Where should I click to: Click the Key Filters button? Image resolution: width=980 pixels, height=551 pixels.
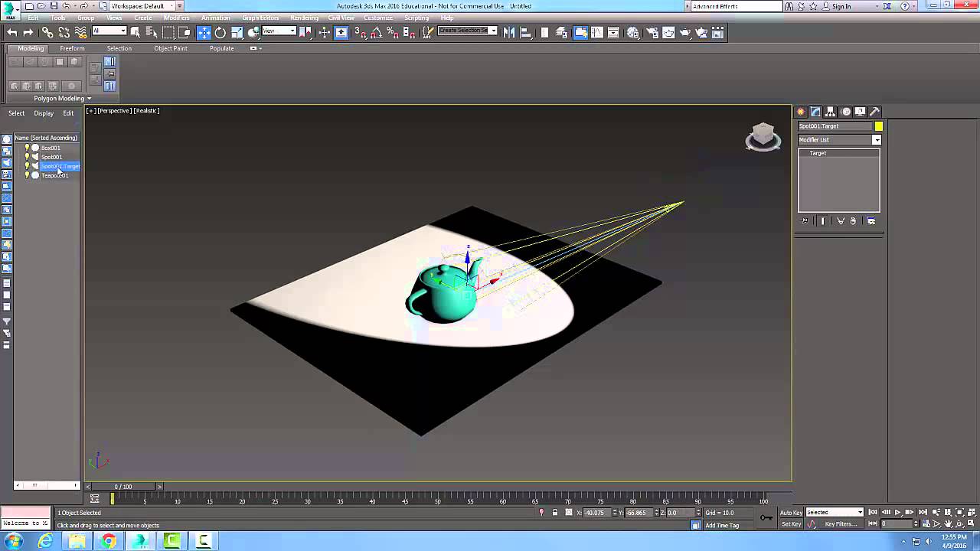click(x=841, y=524)
